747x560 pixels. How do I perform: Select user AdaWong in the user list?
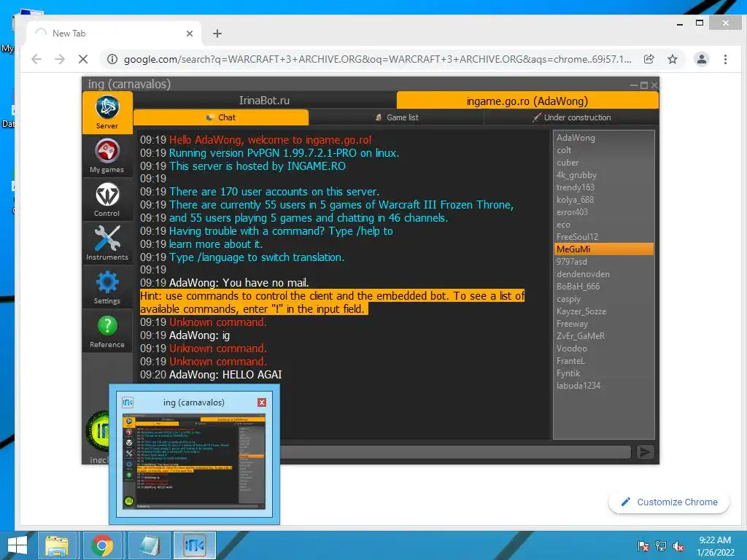point(604,138)
